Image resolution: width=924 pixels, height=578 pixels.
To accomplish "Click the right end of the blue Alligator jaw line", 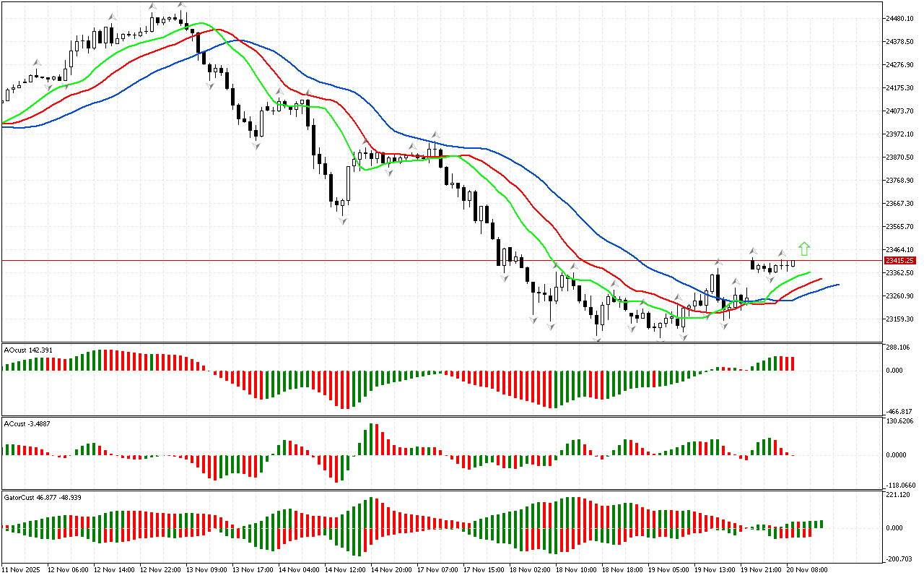I will click(x=837, y=285).
